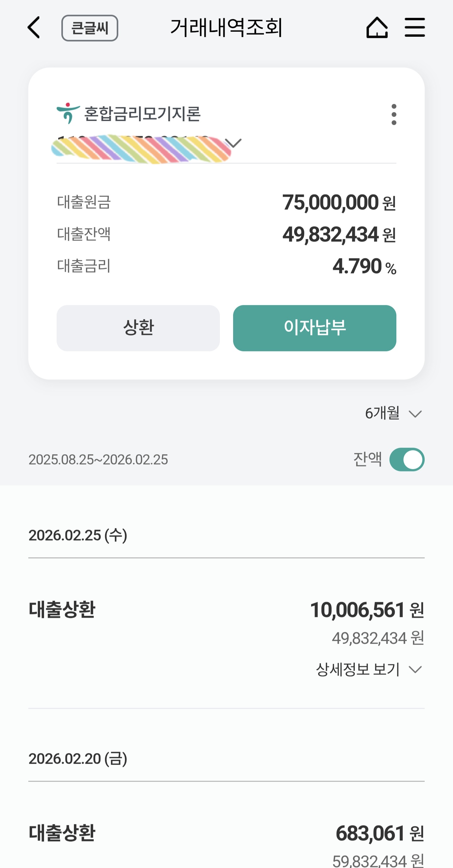Open the loan card three-dot options
This screenshot has height=868, width=453.
[x=394, y=115]
